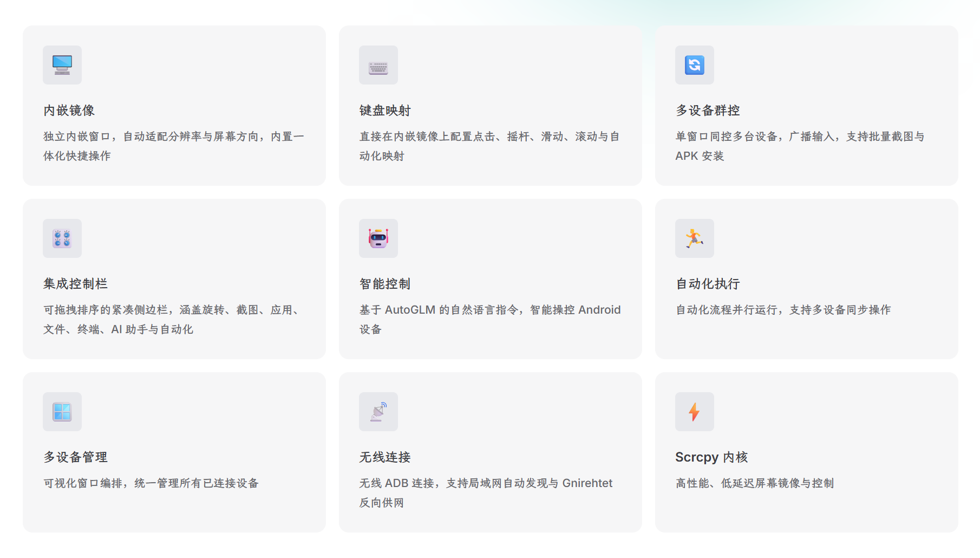Click the ADB description text mentioning Gnirehtet
This screenshot has height=558, width=980.
pyautogui.click(x=486, y=493)
